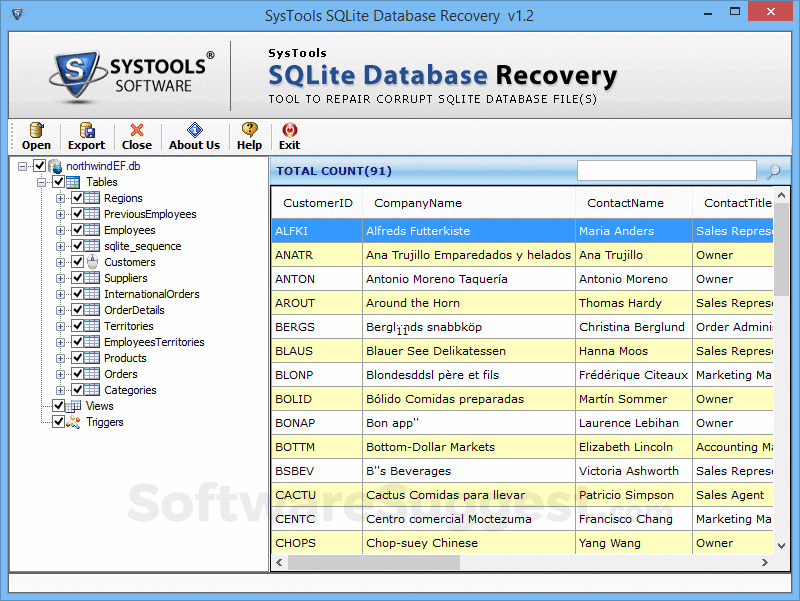Click the Exit toolbar icon
Viewport: 800px width, 601px height.
tap(289, 131)
